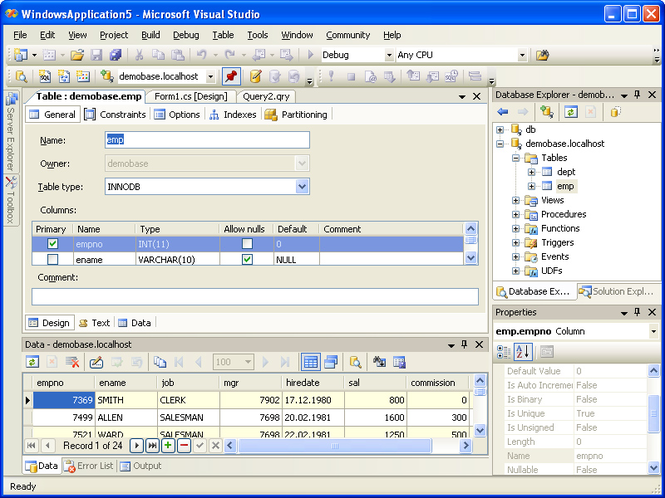Click the green plus add record button

tap(168, 445)
